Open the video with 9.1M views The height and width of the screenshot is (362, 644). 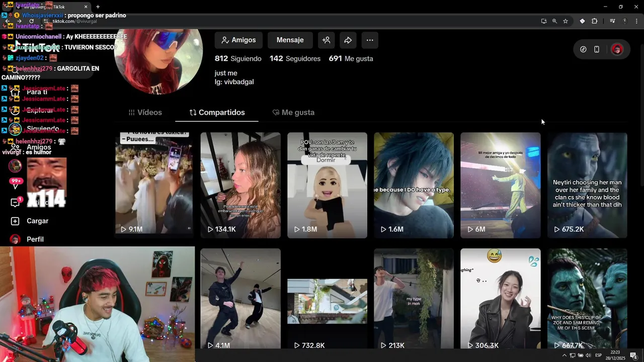pyautogui.click(x=153, y=185)
